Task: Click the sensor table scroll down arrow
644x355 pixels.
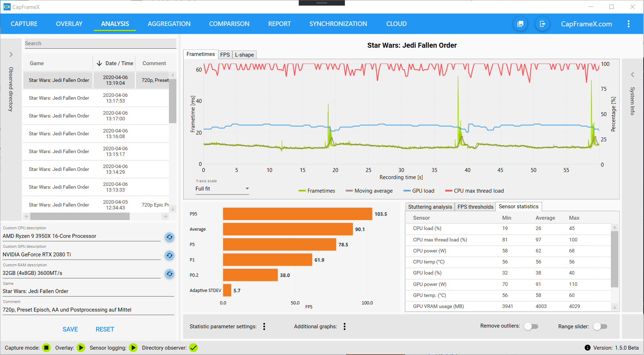Action: click(614, 307)
